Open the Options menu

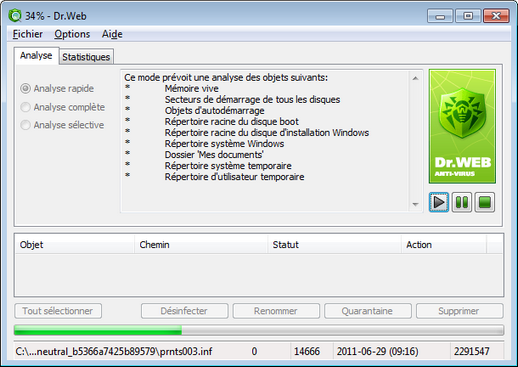coord(72,34)
